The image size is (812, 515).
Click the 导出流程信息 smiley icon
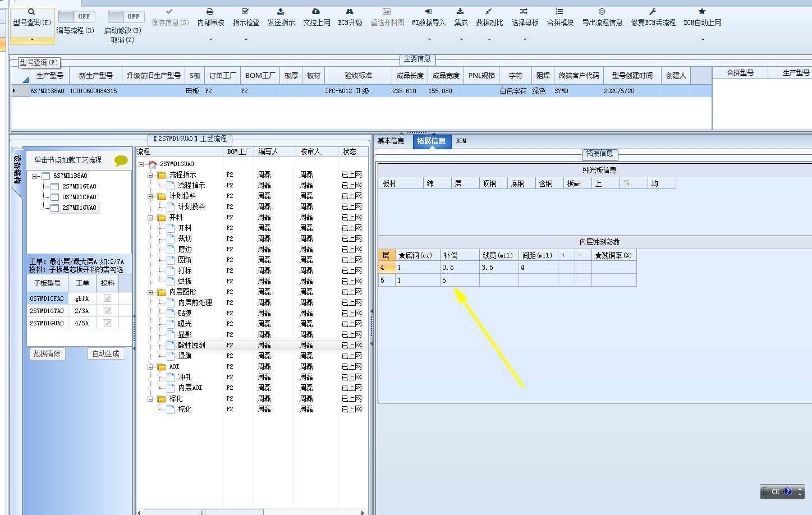click(602, 11)
